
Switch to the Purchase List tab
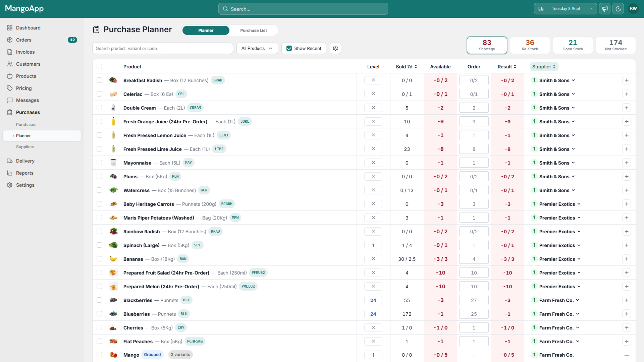(254, 30)
